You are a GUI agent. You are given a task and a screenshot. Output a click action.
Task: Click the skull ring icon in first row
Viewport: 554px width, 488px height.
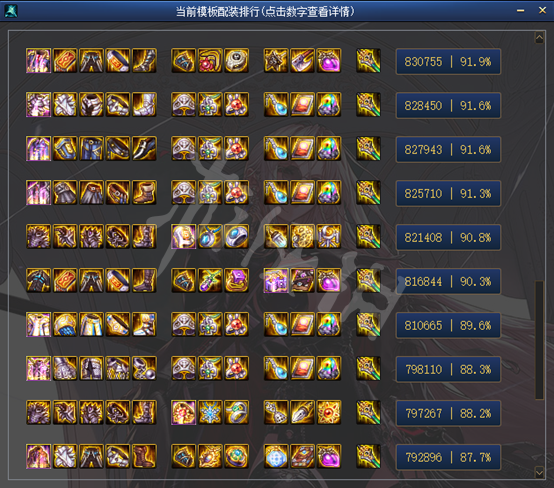pyautogui.click(x=236, y=60)
